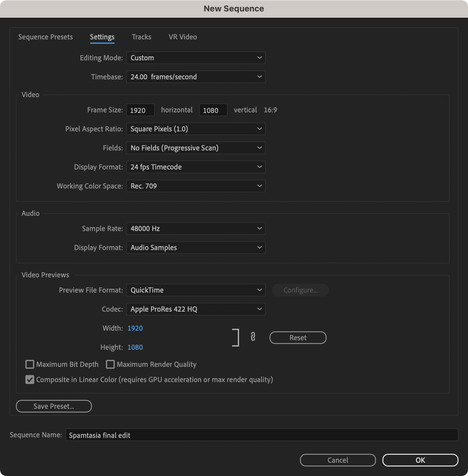The image size is (468, 476).
Task: Switch to the Sequence Presets tab
Action: pos(46,37)
